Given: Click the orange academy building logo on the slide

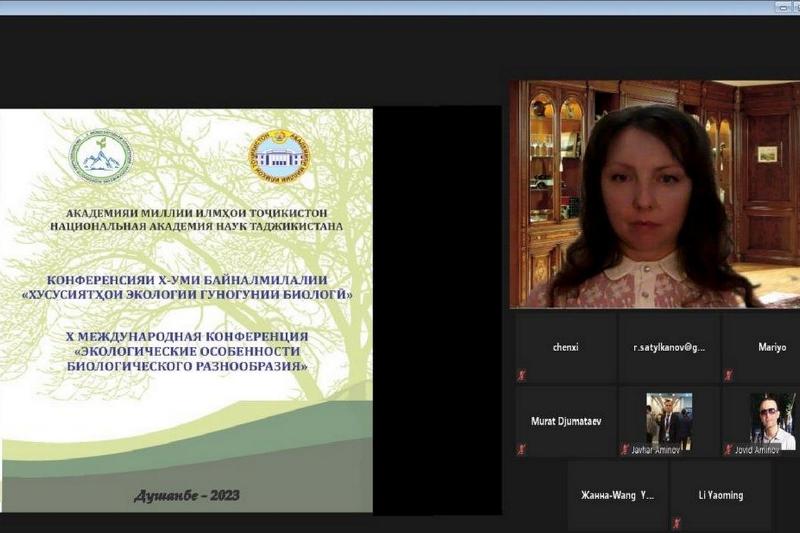Looking at the screenshot, I should pyautogui.click(x=277, y=155).
